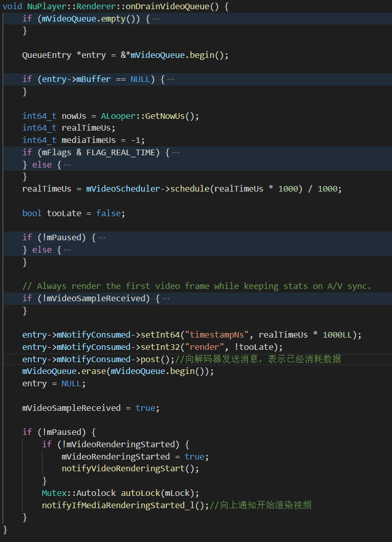This screenshot has width=392, height=542.
Task: Click 'ALooper' in the nowUs assignment
Action: coord(118,116)
